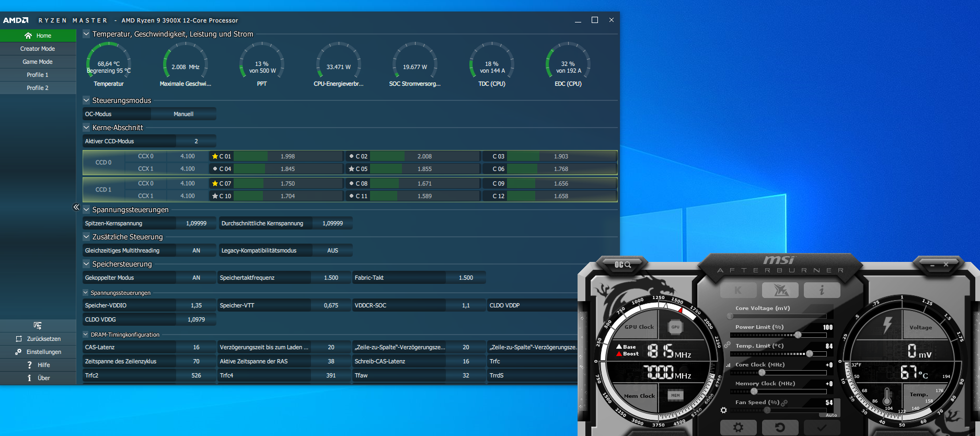Click the CAS-Latenz value 16

[196, 347]
